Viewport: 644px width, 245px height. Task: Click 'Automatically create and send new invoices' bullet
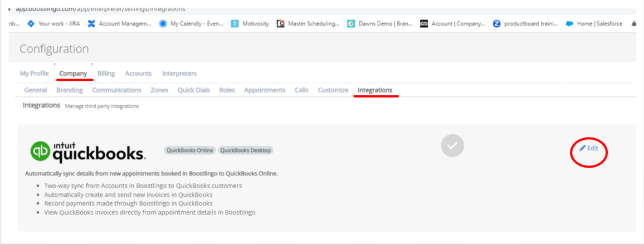(x=128, y=194)
